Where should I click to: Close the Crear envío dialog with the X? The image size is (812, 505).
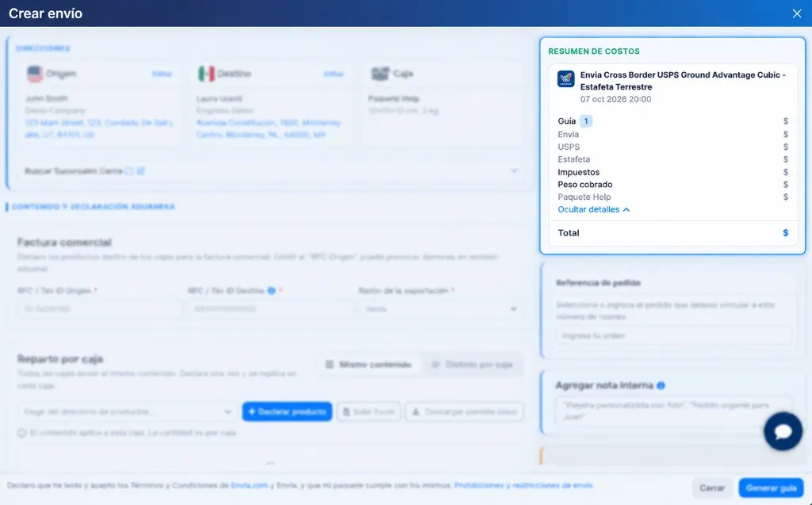click(796, 13)
